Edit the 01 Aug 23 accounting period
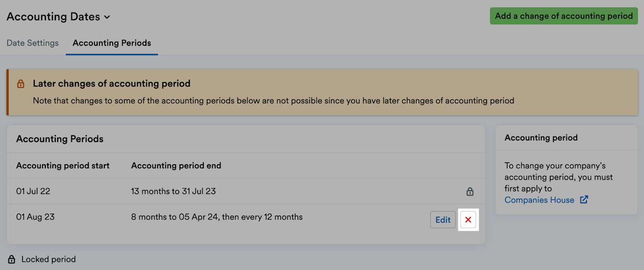644x270 pixels. [x=442, y=220]
